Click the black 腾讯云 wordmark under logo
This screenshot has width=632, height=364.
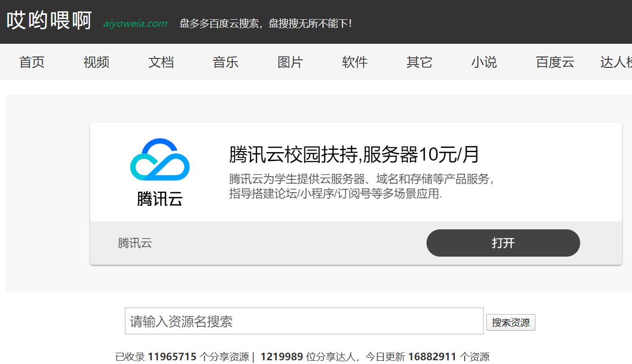click(x=160, y=199)
